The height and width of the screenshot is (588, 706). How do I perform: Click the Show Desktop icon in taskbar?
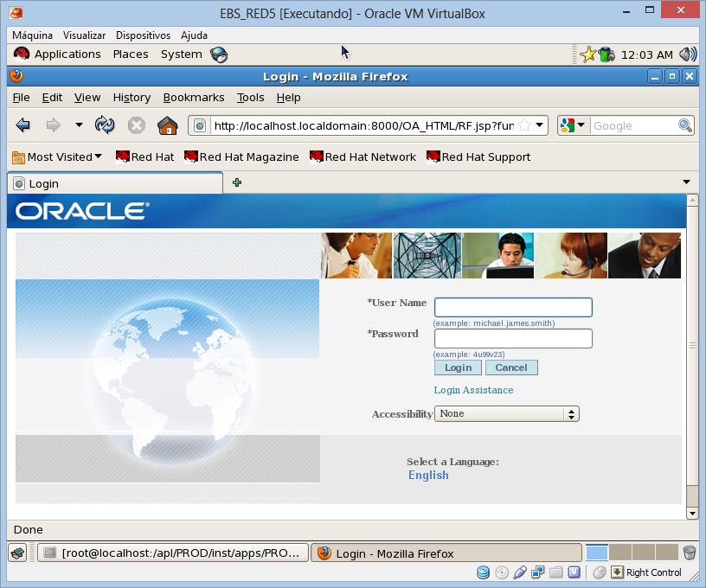tap(18, 553)
